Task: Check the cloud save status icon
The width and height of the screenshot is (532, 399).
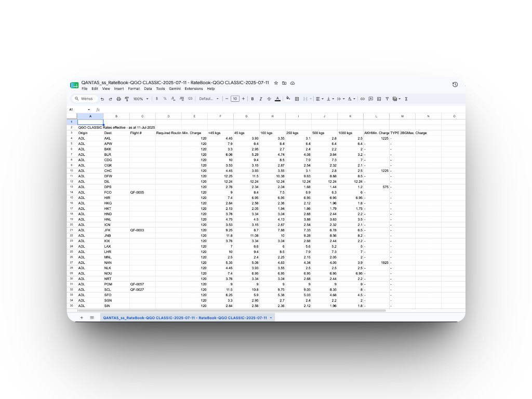Action: coord(292,83)
